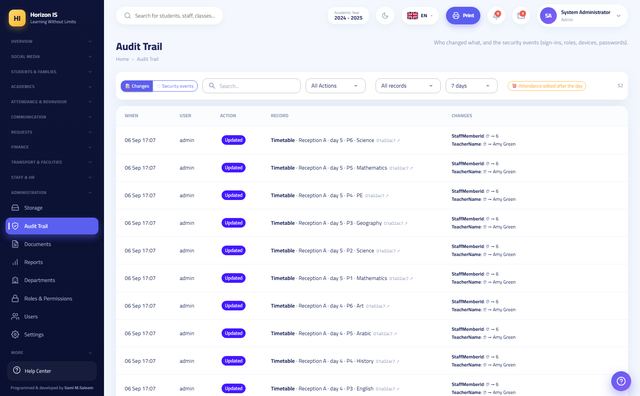Open the EN language selector
This screenshot has height=396, width=640.
420,16
